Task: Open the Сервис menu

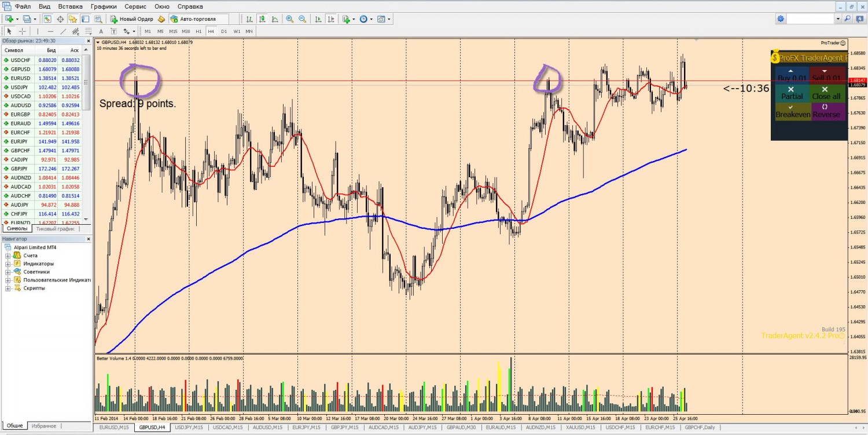Action: coord(135,6)
